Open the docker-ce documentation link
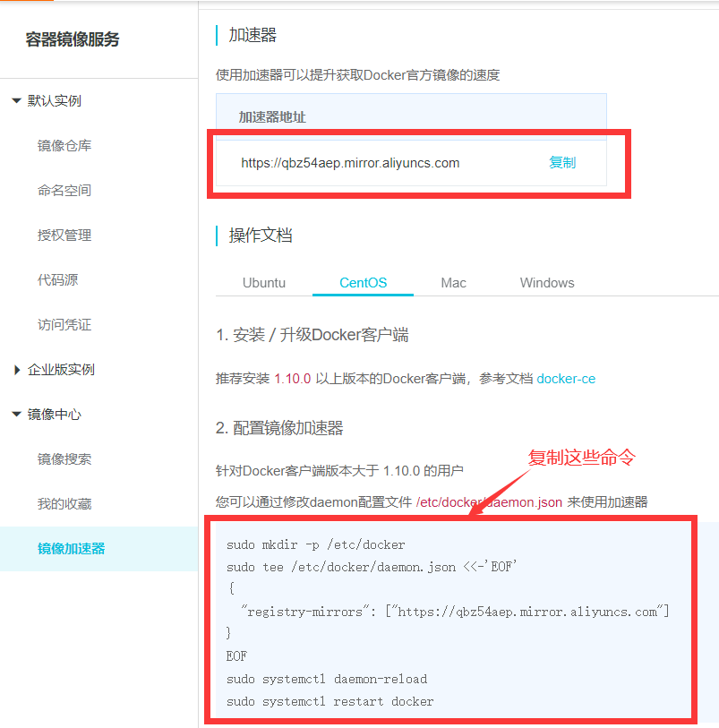The image size is (719, 728). (566, 379)
